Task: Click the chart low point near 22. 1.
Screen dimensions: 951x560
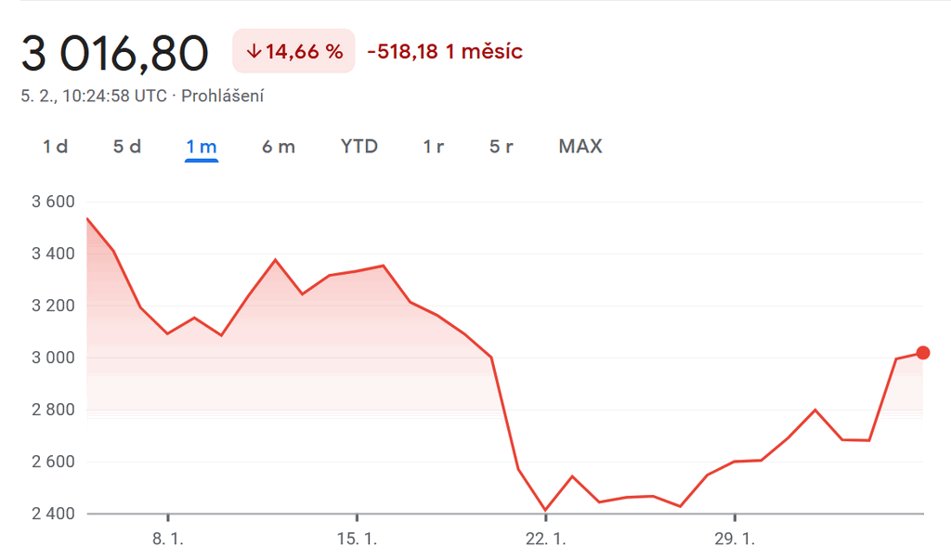Action: tap(546, 510)
